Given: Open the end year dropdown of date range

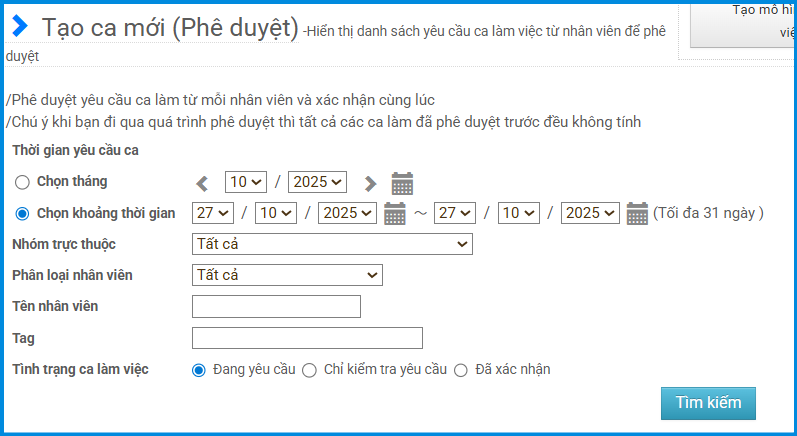Looking at the screenshot, I should pos(590,213).
